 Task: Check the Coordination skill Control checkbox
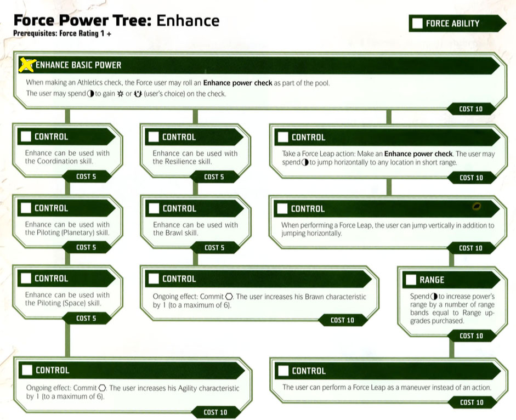click(25, 137)
